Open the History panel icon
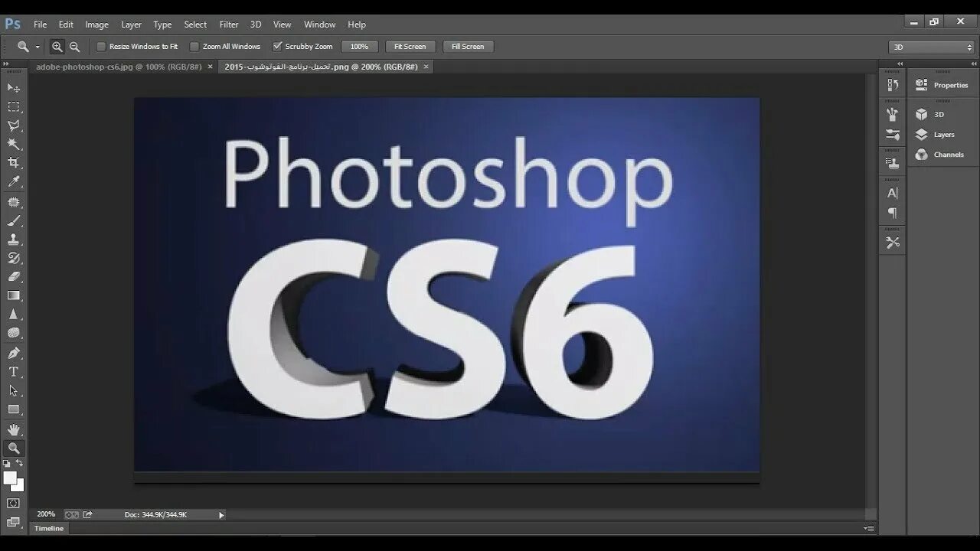The image size is (980, 551). pyautogui.click(x=893, y=85)
